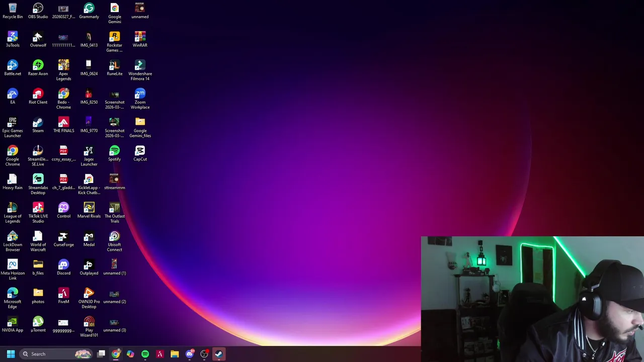644x362 pixels.
Task: Click the taskbar Search box
Action: tap(56, 354)
